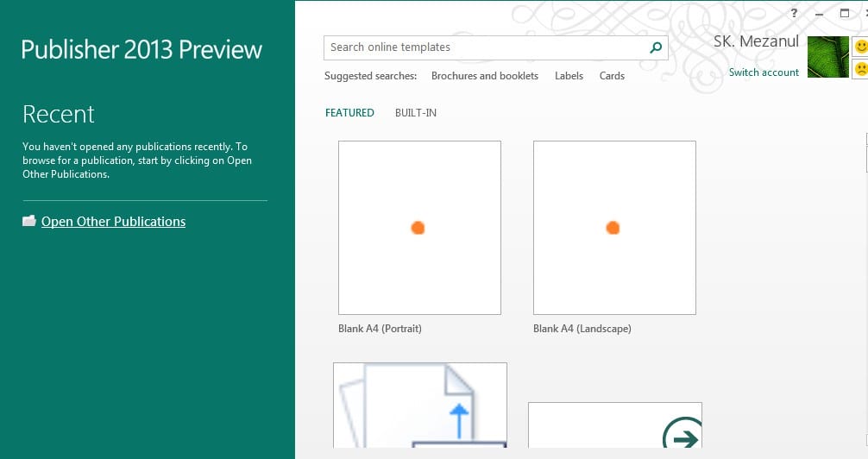Click the Switch account link
Image resolution: width=868 pixels, height=459 pixels.
[x=764, y=72]
